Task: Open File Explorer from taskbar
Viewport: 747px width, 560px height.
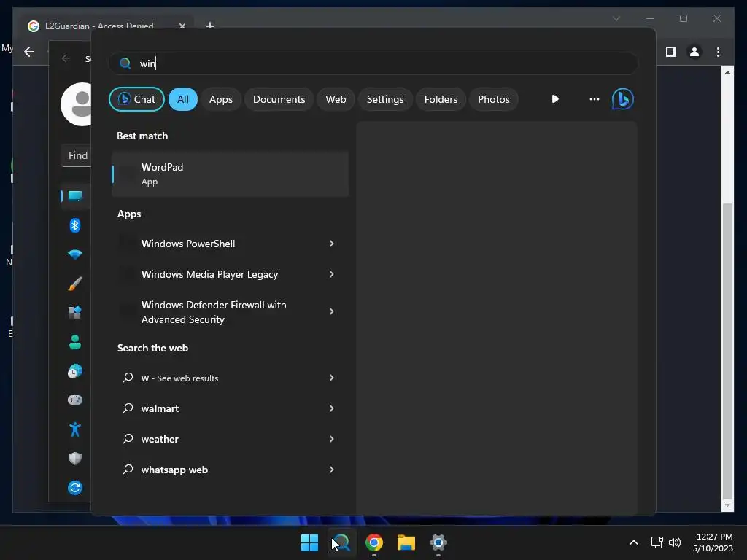Action: pos(406,542)
